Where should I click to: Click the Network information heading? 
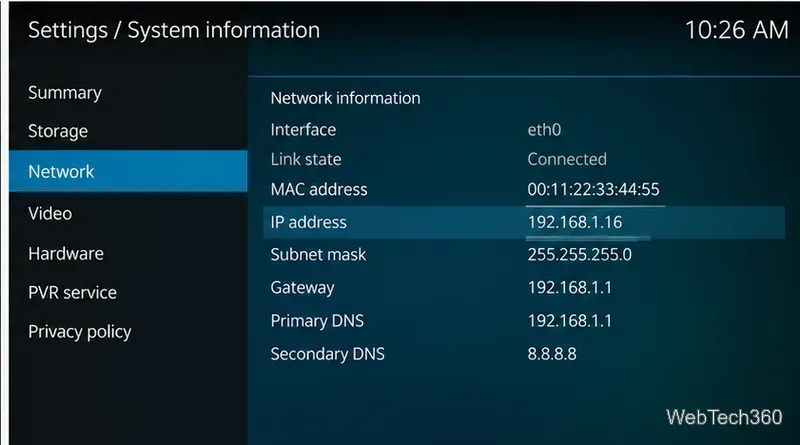click(x=345, y=98)
